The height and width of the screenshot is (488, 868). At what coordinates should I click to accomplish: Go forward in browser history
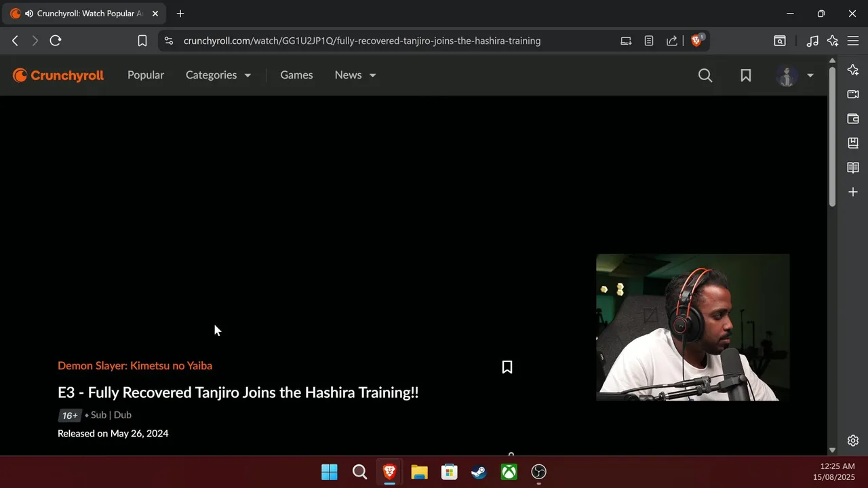[x=35, y=41]
